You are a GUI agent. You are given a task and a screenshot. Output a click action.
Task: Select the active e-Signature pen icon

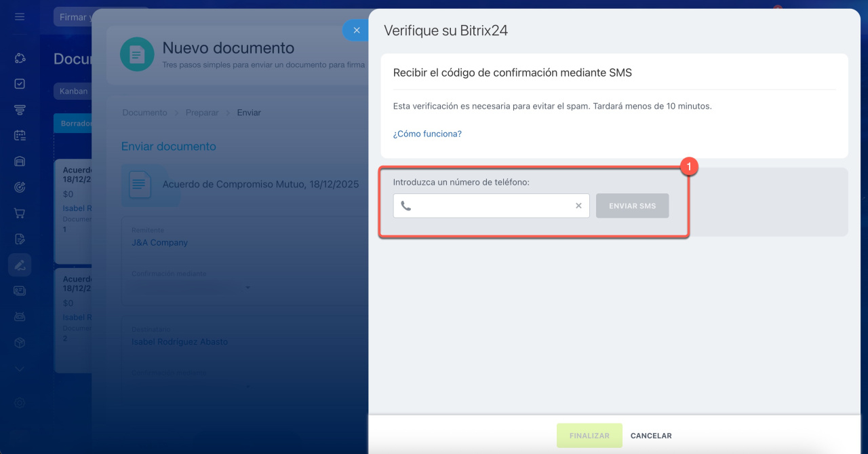tap(20, 265)
